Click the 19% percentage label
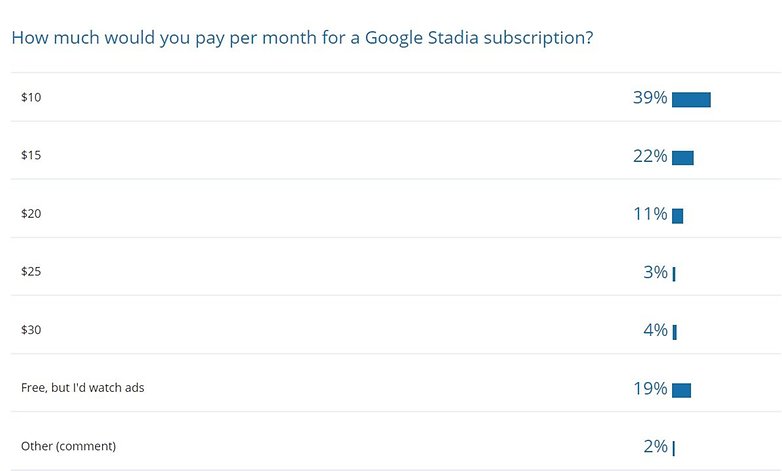 [x=650, y=388]
